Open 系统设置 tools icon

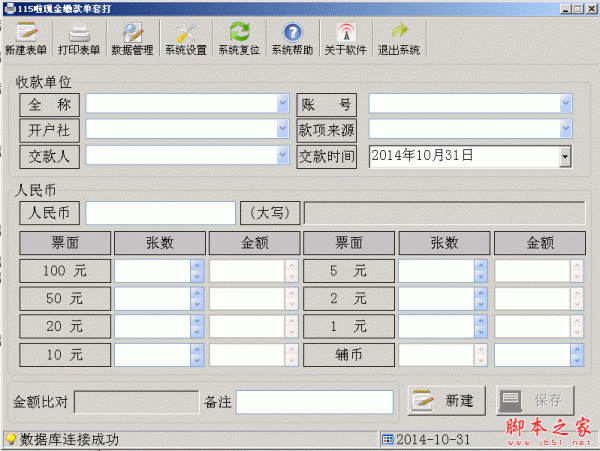[186, 33]
